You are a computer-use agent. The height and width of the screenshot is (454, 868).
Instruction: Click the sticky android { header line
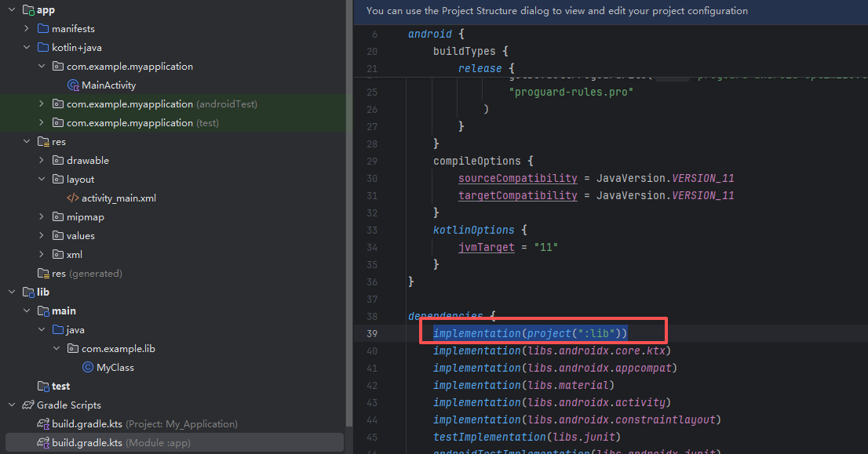[x=436, y=34]
